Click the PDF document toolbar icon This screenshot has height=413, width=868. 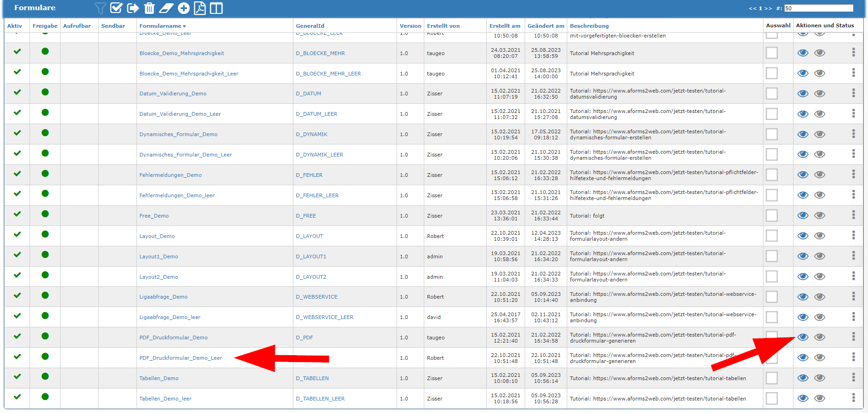200,8
